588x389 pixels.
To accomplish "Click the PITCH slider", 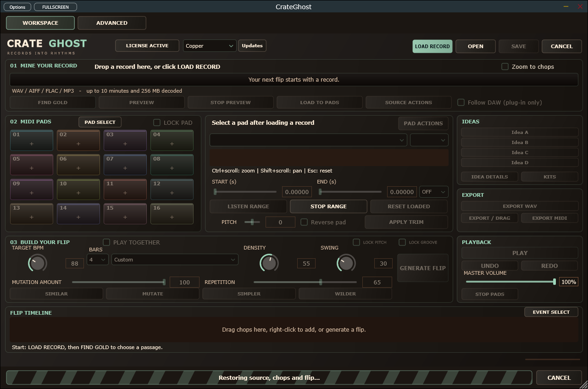I will point(252,222).
